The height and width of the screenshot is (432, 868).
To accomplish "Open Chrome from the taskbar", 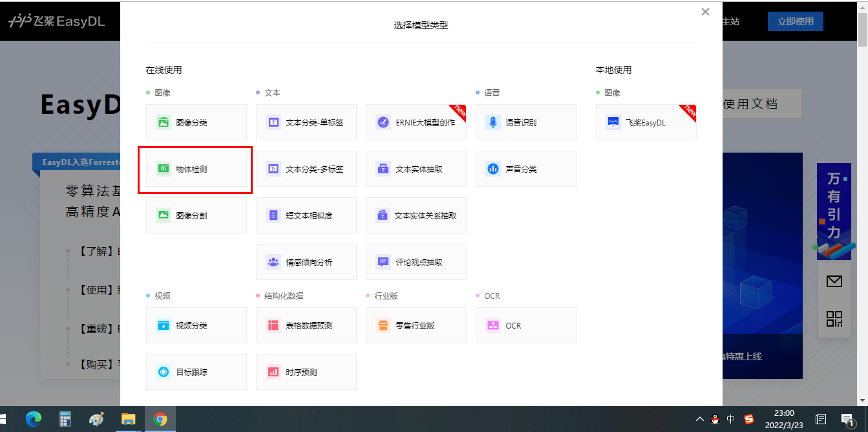I will click(x=161, y=418).
